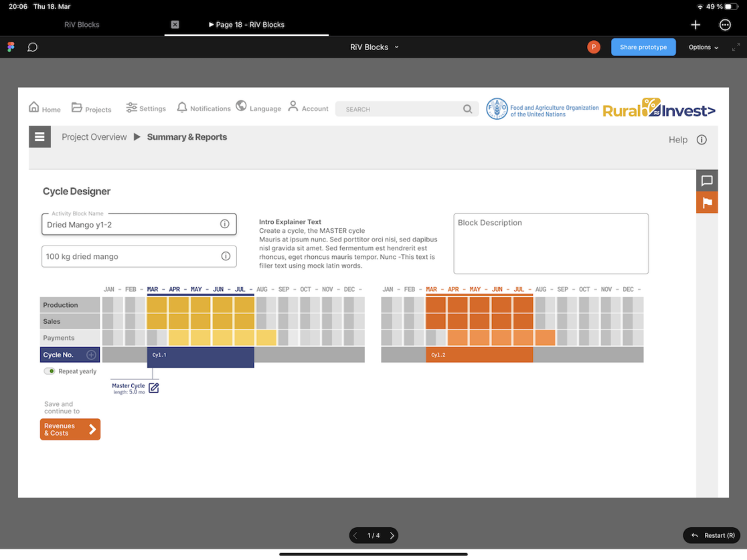Open the comments speech bubble icon
The height and width of the screenshot is (560, 747).
[32, 48]
